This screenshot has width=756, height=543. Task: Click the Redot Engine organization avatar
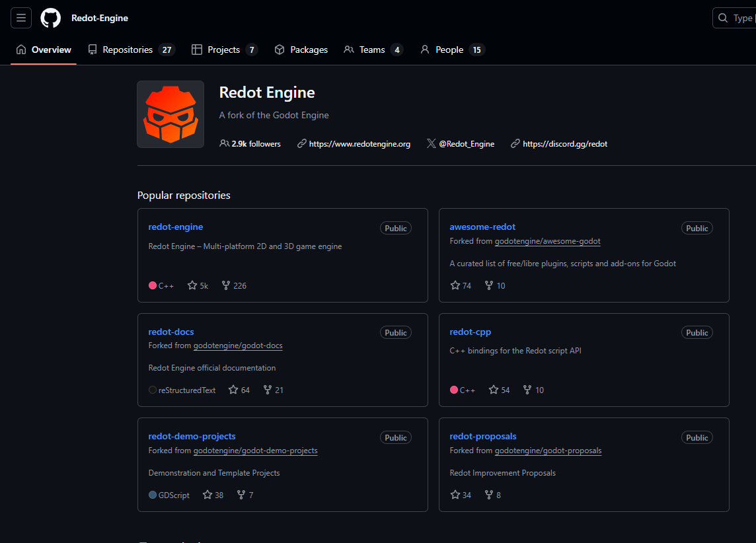[170, 114]
